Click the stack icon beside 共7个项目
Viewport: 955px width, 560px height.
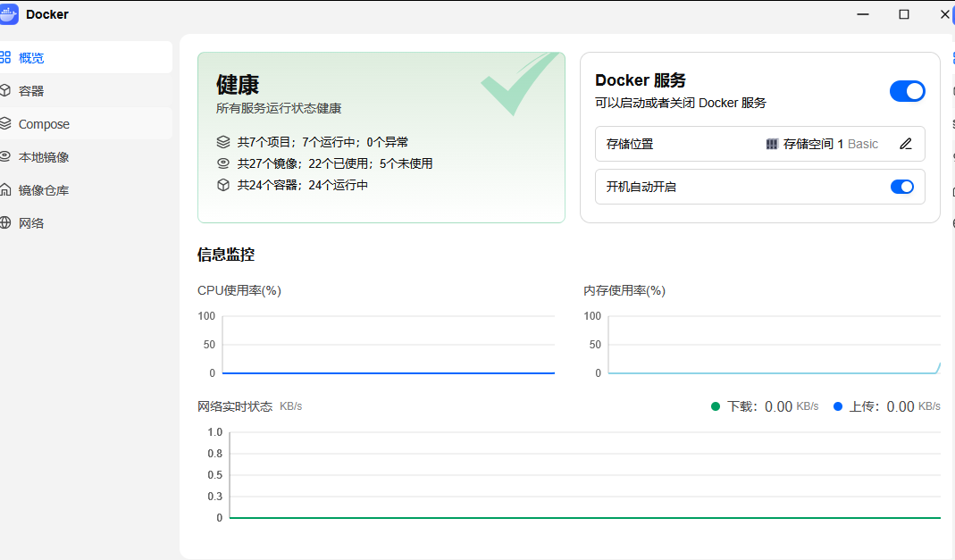[x=223, y=142]
